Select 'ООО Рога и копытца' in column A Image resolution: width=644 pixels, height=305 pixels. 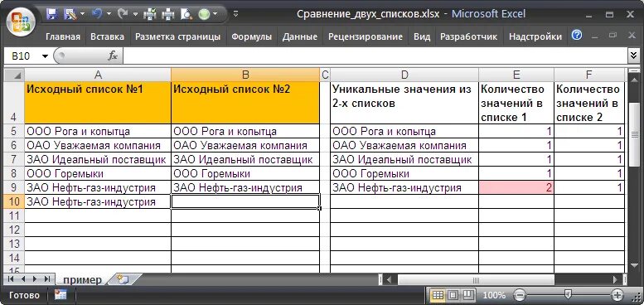point(98,131)
